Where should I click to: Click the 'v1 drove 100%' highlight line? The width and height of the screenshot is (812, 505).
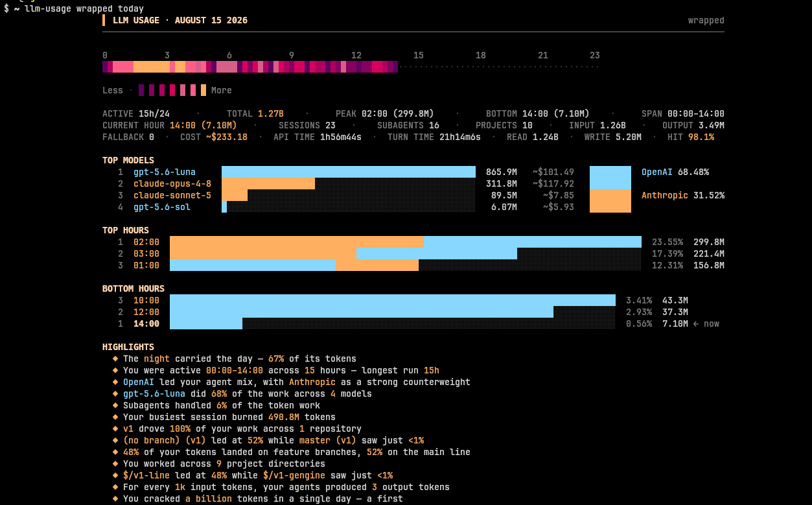[242, 429]
